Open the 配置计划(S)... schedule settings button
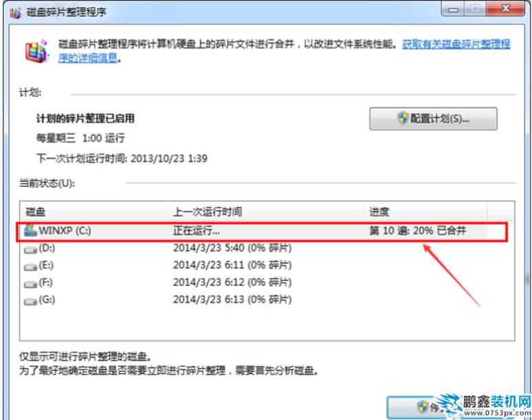532x420 pixels. (x=434, y=119)
